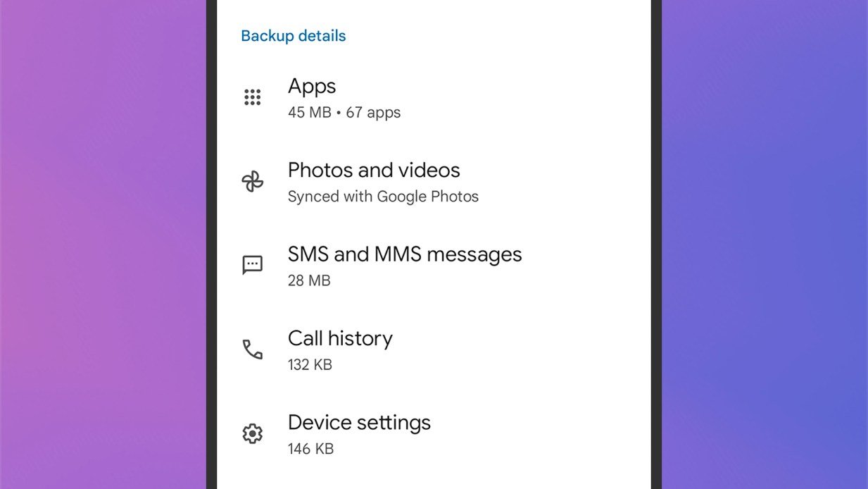Click the dark phone bezel on the right
Viewport: 868px width, 489px height.
click(656, 244)
